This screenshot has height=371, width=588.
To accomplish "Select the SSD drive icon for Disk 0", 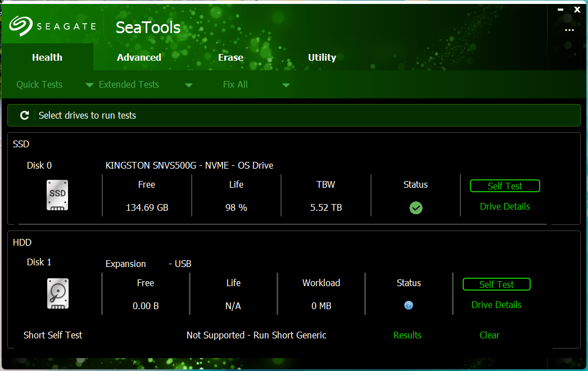I will pyautogui.click(x=57, y=195).
